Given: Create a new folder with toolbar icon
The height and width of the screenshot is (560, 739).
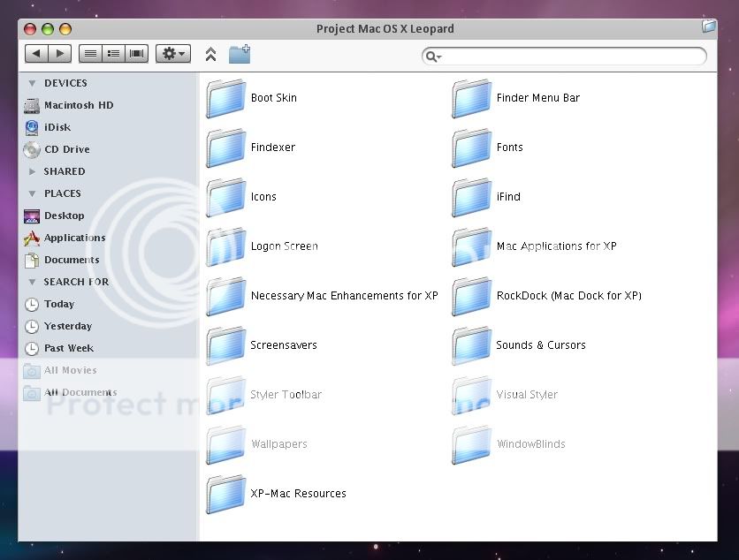Looking at the screenshot, I should click(x=239, y=55).
